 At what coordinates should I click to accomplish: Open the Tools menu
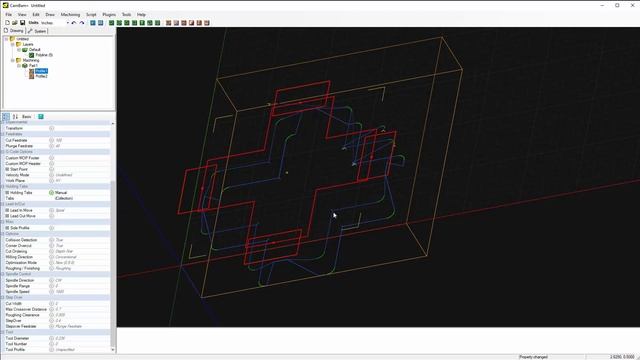tap(127, 14)
